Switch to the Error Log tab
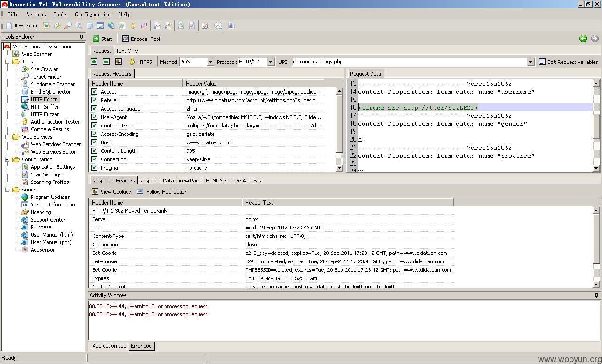The image size is (602, 364). click(x=141, y=346)
